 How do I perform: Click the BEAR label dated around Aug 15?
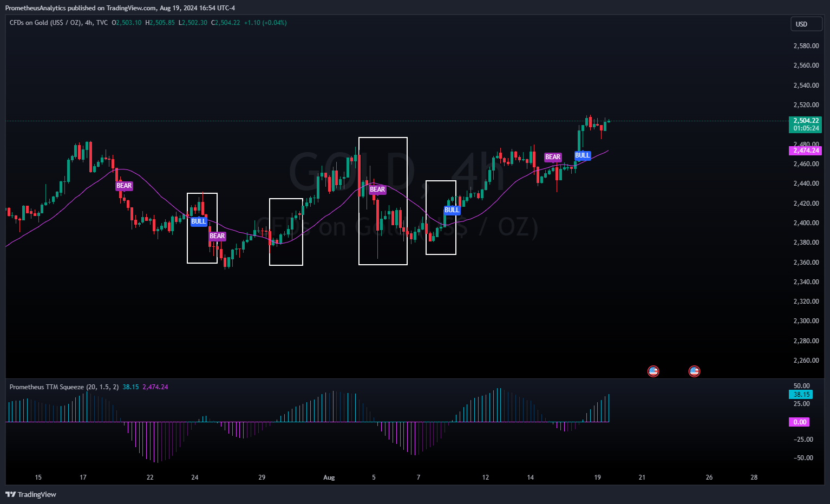pyautogui.click(x=553, y=157)
